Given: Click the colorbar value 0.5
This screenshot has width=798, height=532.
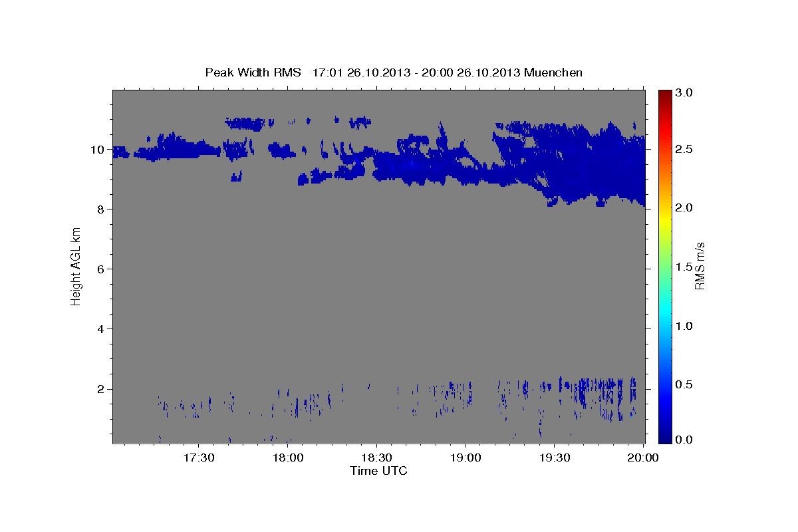Looking at the screenshot, I should coord(685,384).
